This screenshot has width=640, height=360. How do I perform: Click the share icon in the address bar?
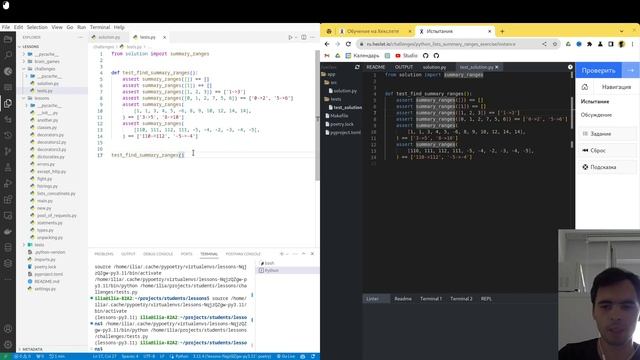(x=544, y=44)
